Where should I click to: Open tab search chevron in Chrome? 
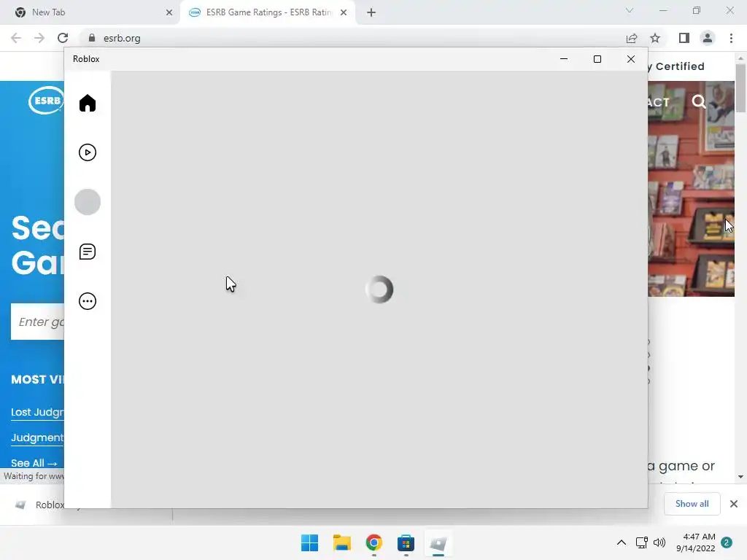click(630, 10)
